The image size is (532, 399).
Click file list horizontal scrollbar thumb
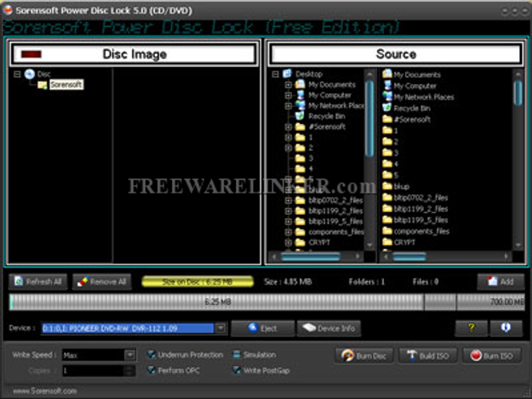pos(409,257)
